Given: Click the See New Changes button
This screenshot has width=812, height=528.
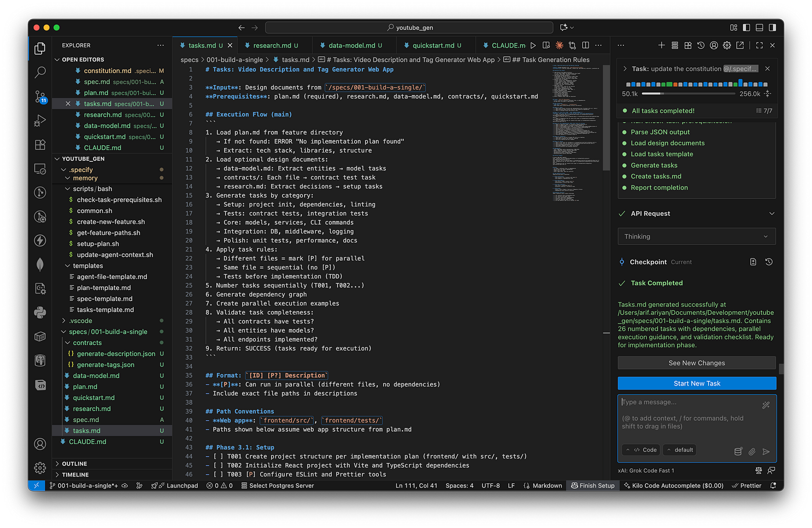Looking at the screenshot, I should pyautogui.click(x=697, y=363).
